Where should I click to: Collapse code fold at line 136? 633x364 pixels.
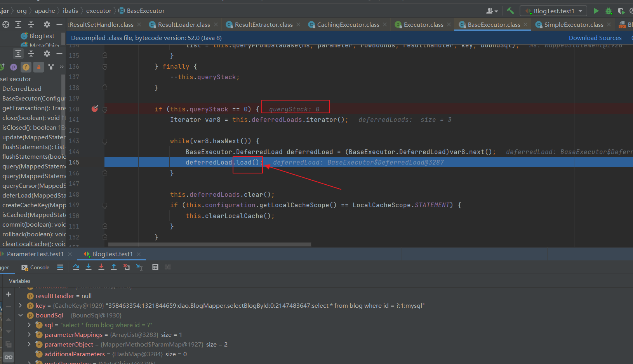tap(105, 67)
